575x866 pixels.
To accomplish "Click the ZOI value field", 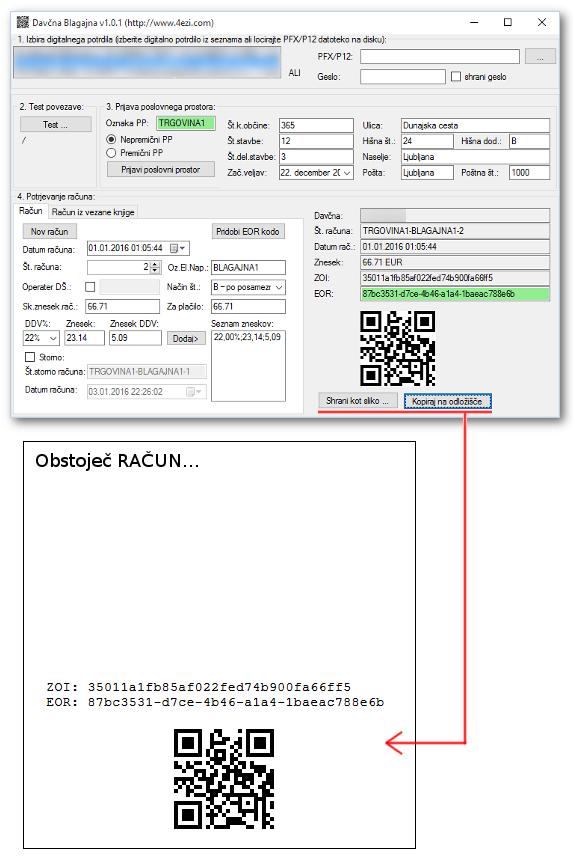I will tap(455, 278).
